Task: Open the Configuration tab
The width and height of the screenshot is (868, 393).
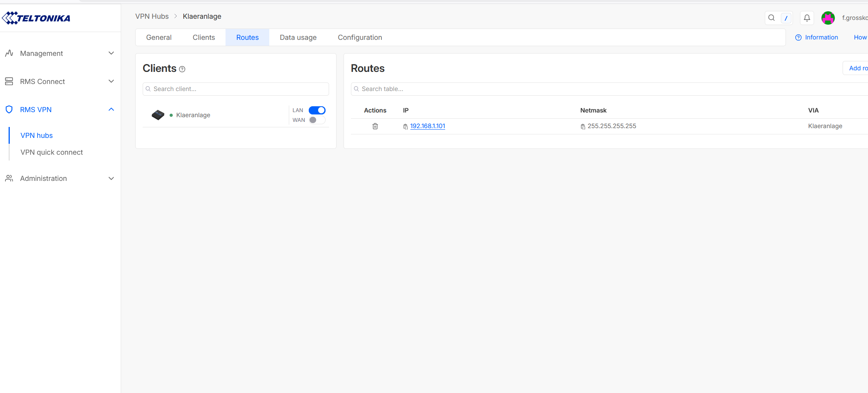Action: (360, 38)
